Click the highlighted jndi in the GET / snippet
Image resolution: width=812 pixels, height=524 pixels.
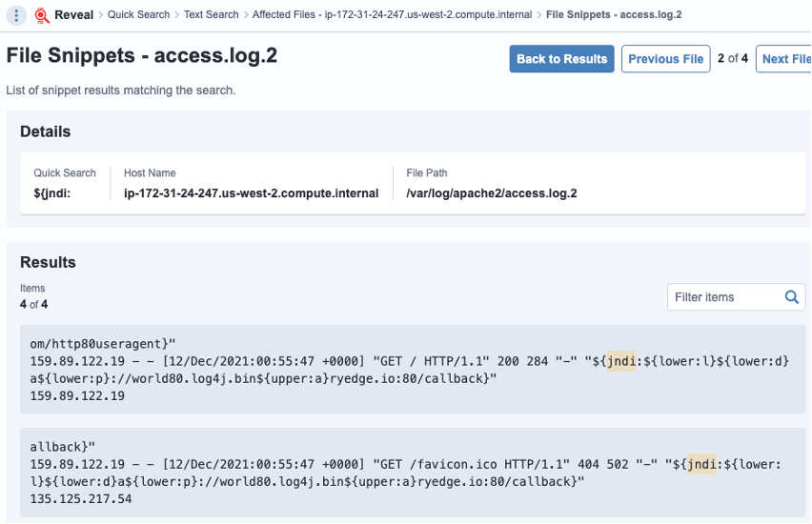click(620, 361)
